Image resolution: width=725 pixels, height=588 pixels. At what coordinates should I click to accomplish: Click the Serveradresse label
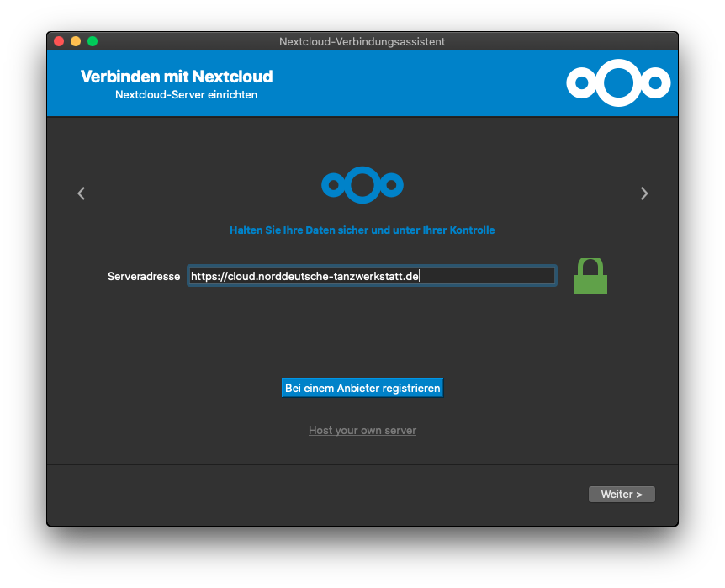tap(144, 277)
